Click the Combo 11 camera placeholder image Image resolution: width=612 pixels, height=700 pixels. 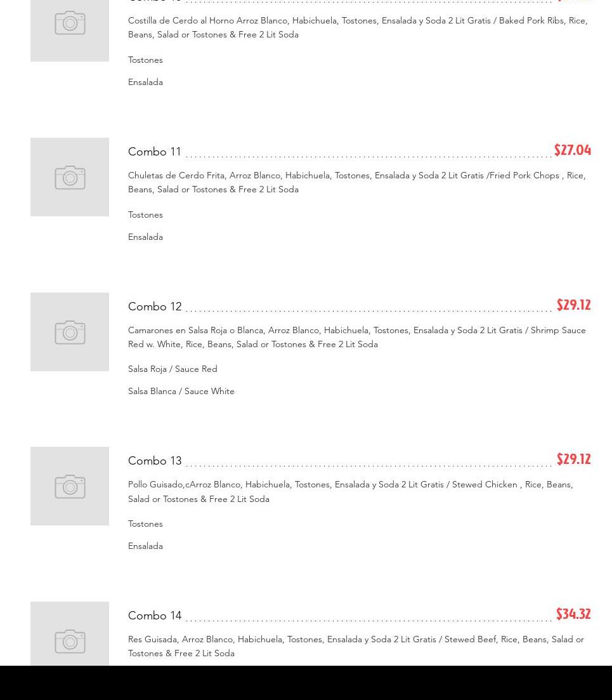pyautogui.click(x=70, y=177)
